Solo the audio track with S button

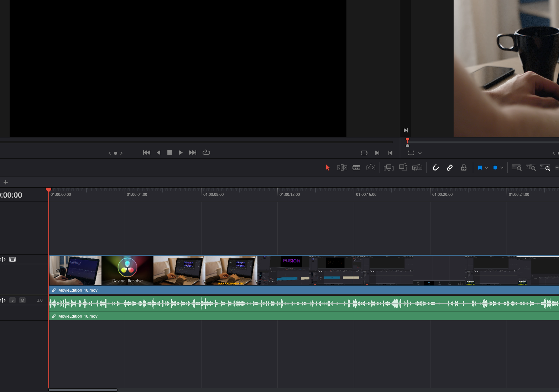12,300
